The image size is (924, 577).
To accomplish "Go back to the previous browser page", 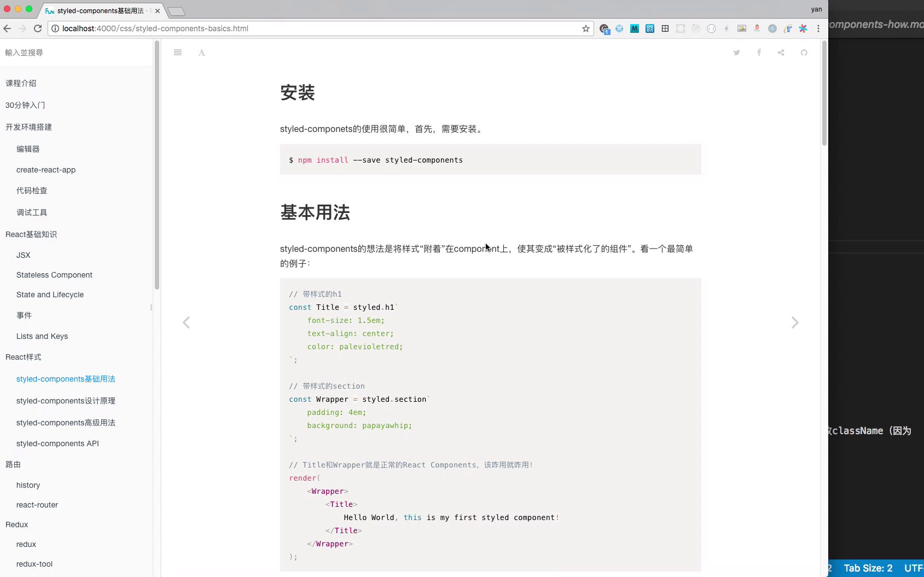I will coord(7,28).
